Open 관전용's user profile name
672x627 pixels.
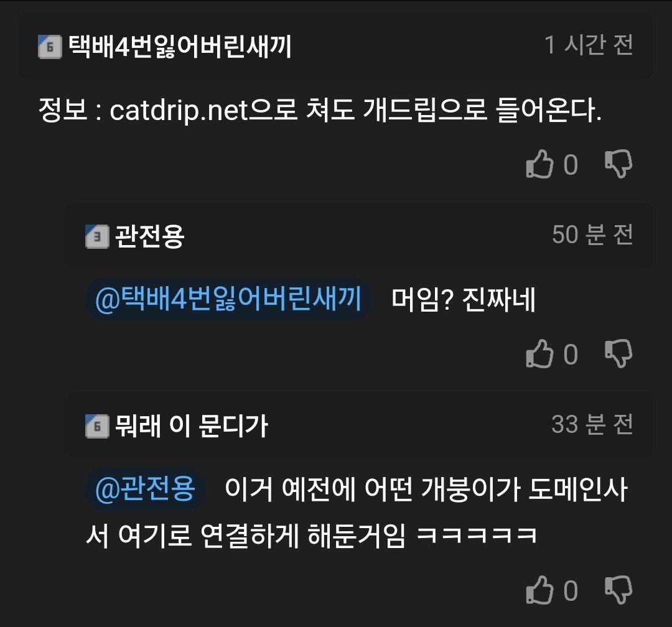(149, 236)
